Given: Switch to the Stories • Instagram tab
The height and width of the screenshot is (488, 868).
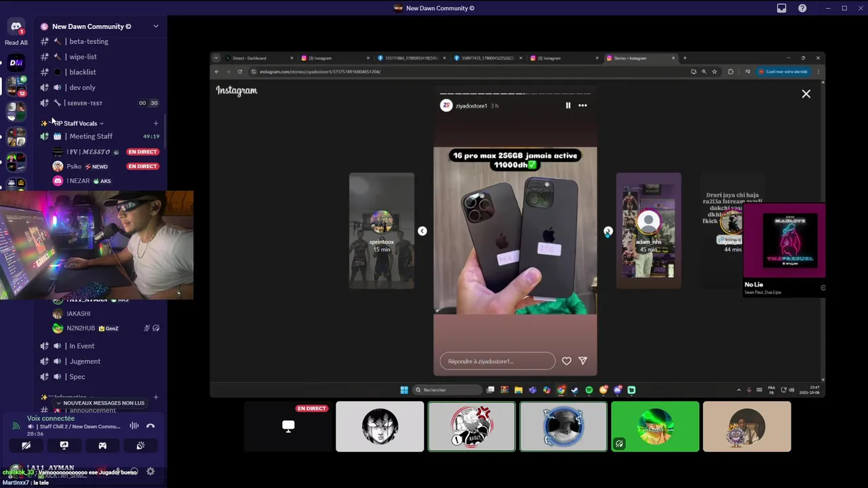Looking at the screenshot, I should click(x=639, y=58).
